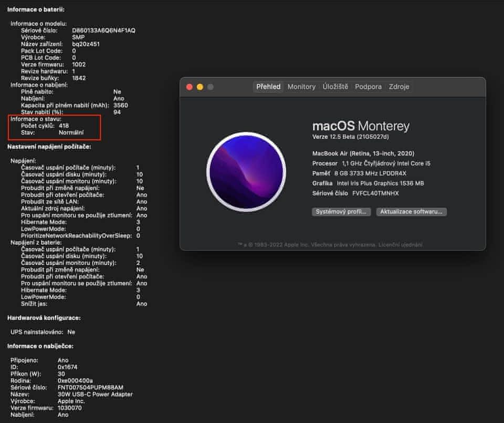Click the Nastavení napájení počítače heading
The width and height of the screenshot is (504, 423).
[49, 147]
